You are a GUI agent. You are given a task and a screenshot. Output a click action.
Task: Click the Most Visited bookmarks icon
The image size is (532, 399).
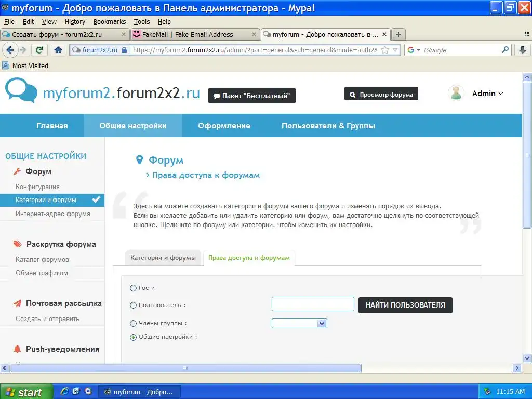(x=5, y=65)
